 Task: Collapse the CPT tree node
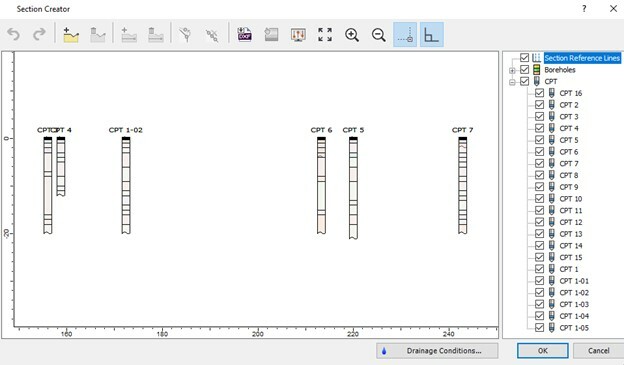click(512, 82)
